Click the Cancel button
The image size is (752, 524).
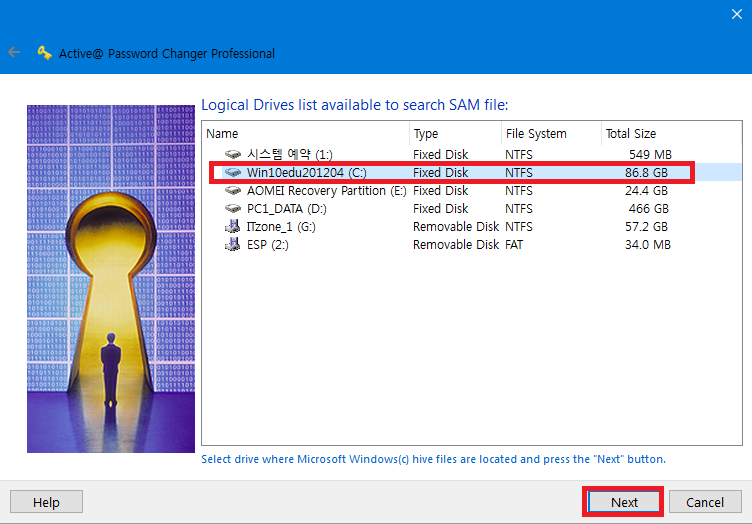[705, 502]
